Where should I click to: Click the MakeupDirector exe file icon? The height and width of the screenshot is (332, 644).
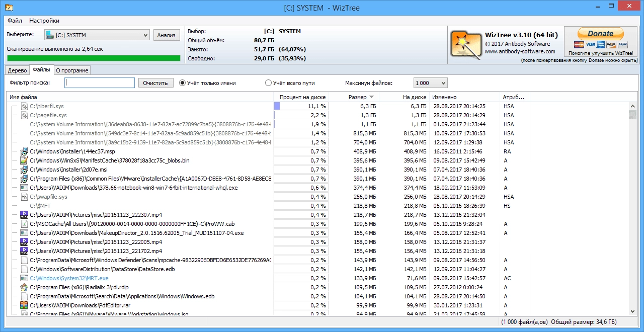24,233
